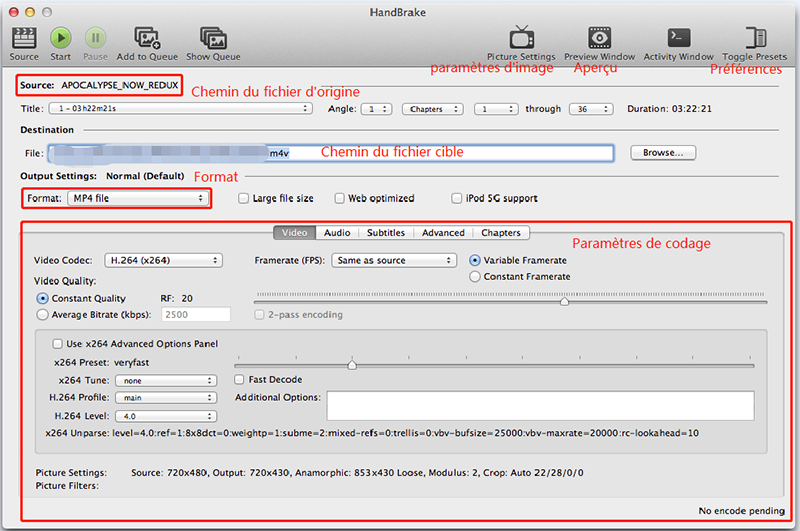Start encoding with the green Start button
The width and height of the screenshot is (800, 531).
tap(61, 38)
